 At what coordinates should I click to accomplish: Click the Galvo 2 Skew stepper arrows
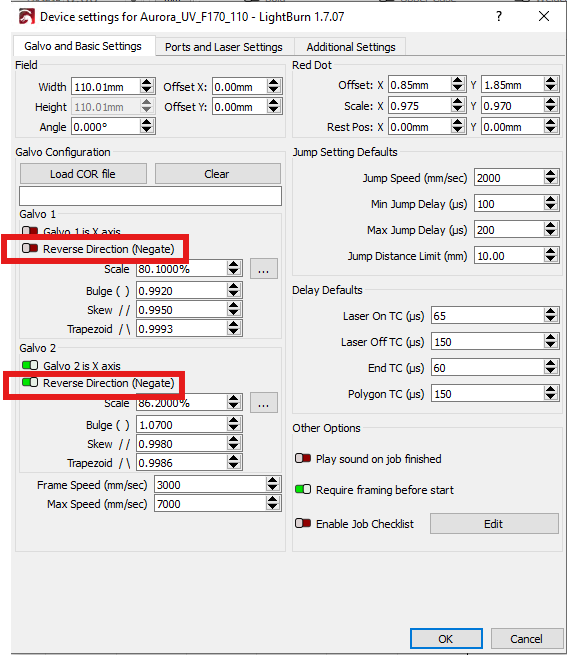point(234,444)
